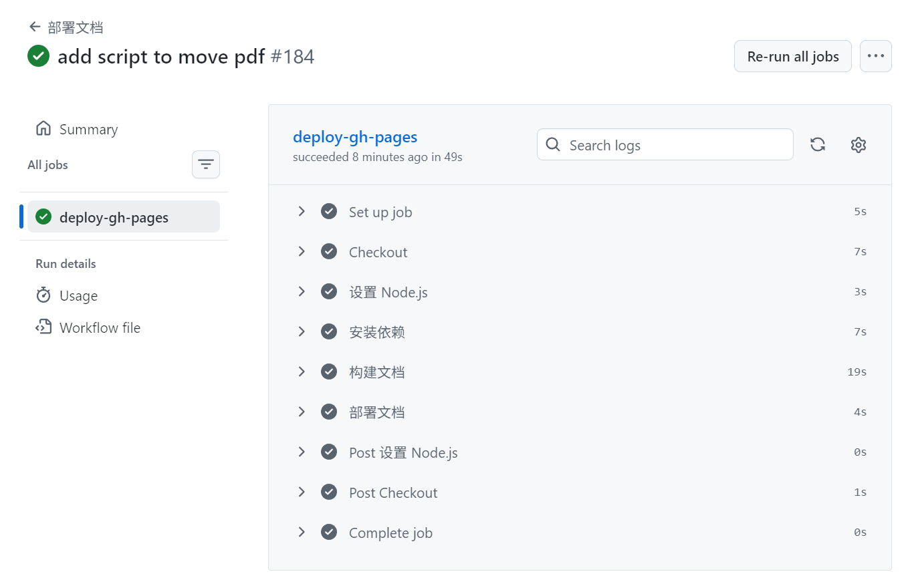This screenshot has width=904, height=588.
Task: Expand the Set up job step
Action: click(x=302, y=211)
